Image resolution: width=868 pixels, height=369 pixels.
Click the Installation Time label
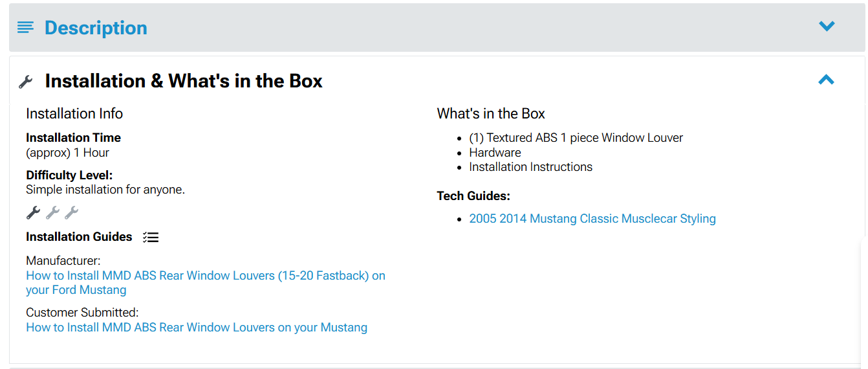(73, 138)
